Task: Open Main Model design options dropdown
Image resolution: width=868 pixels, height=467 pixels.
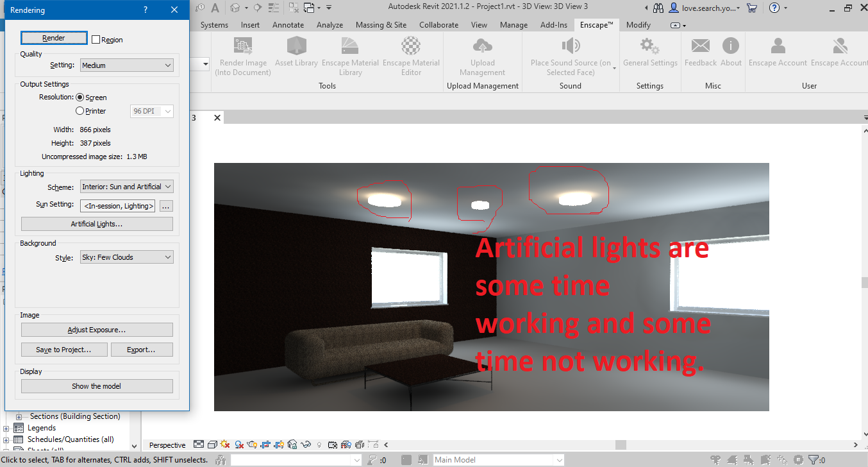Action: tap(498, 460)
